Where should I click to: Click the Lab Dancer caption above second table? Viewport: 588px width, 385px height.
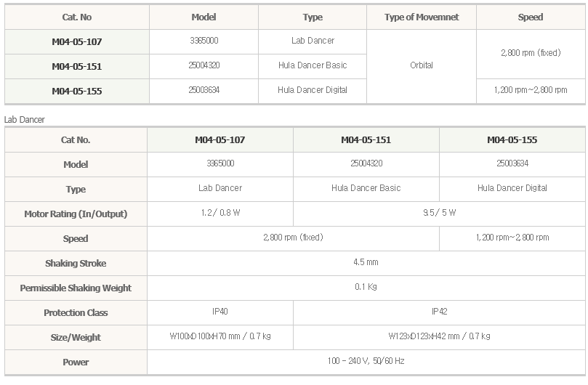pyautogui.click(x=25, y=120)
